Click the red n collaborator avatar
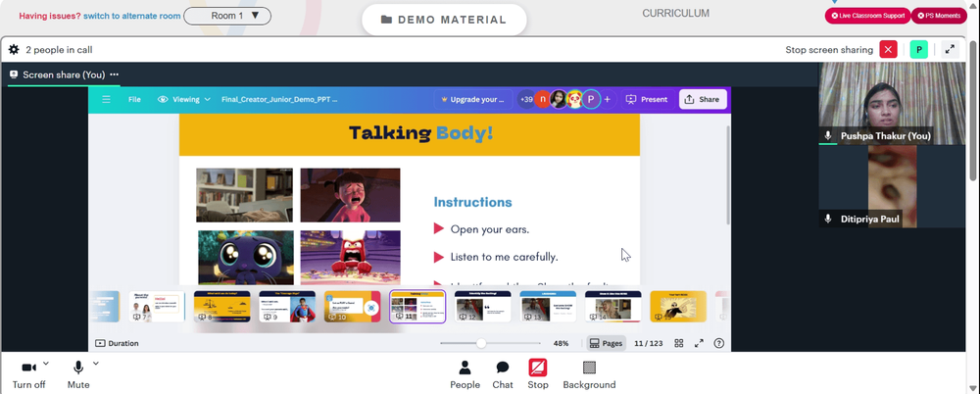The height and width of the screenshot is (394, 980). coord(543,99)
